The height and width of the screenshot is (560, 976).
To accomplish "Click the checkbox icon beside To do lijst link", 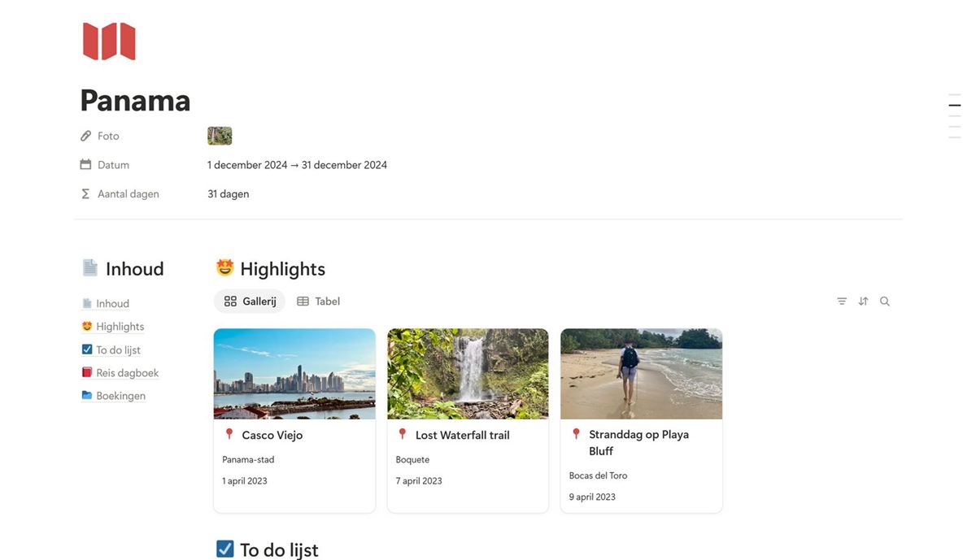I will 87,349.
